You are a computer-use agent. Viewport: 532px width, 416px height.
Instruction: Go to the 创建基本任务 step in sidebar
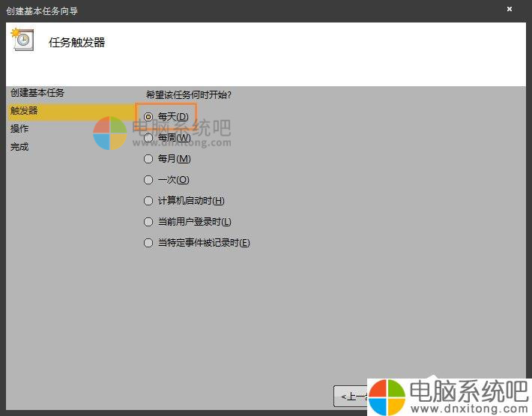coord(37,93)
